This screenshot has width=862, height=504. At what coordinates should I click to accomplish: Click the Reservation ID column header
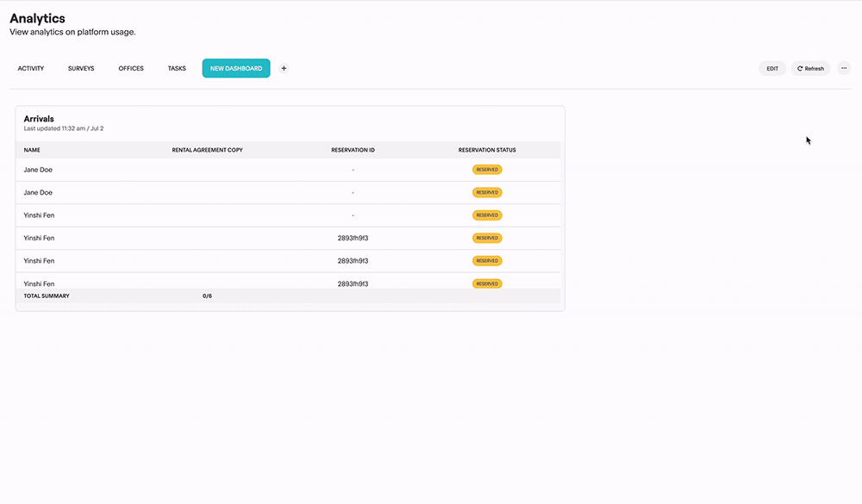click(353, 150)
